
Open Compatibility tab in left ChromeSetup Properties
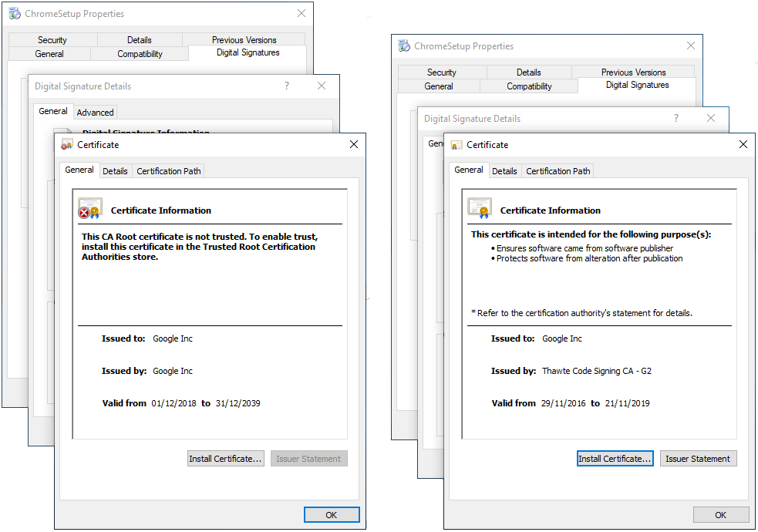(x=140, y=54)
